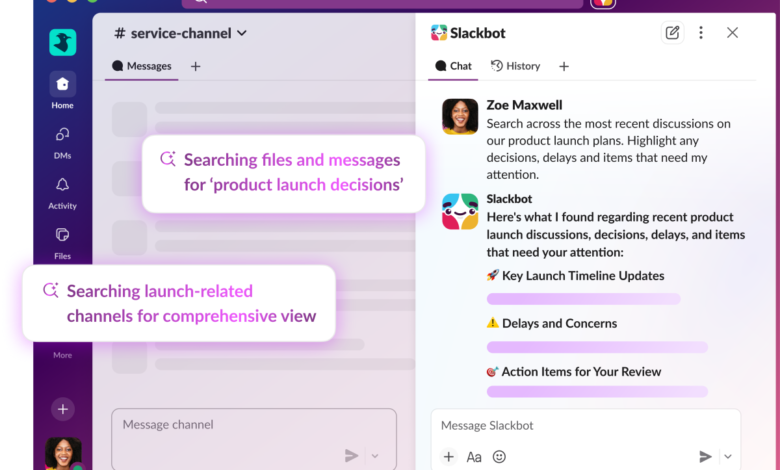Click the Slackbot logo in panel header
Screen dimensions: 780x470
coord(439,33)
